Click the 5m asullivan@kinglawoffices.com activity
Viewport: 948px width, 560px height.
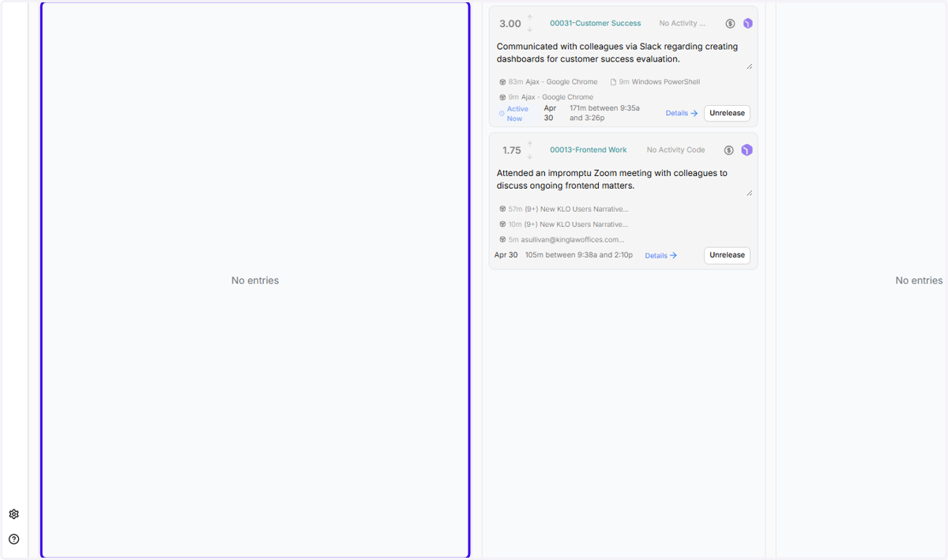(562, 239)
